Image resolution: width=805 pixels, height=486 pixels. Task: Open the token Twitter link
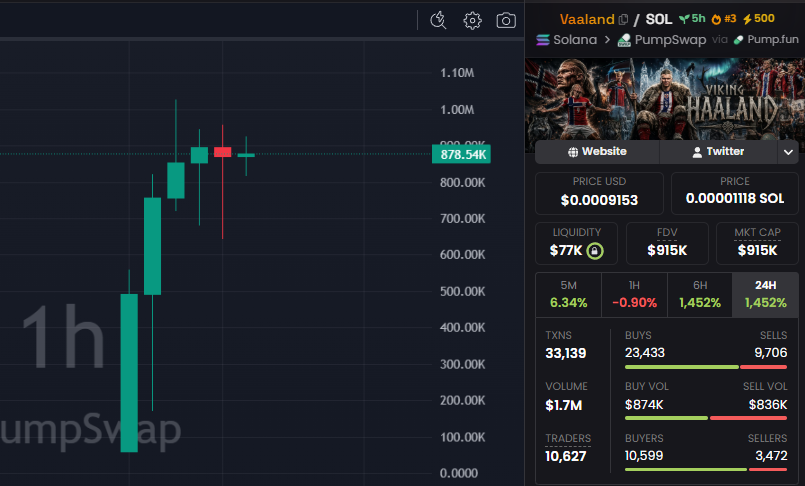(718, 151)
